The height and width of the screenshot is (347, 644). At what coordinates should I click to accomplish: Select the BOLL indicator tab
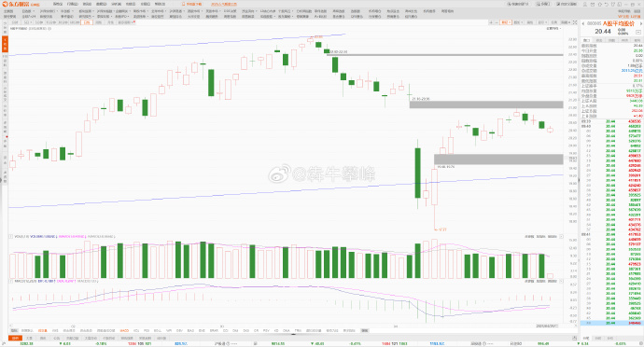pyautogui.click(x=158, y=330)
